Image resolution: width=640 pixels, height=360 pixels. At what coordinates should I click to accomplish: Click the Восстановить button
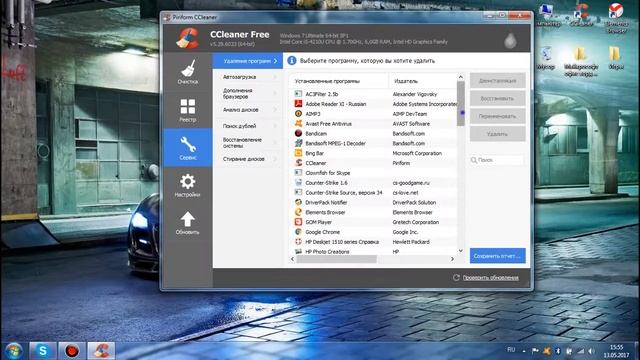click(x=498, y=98)
